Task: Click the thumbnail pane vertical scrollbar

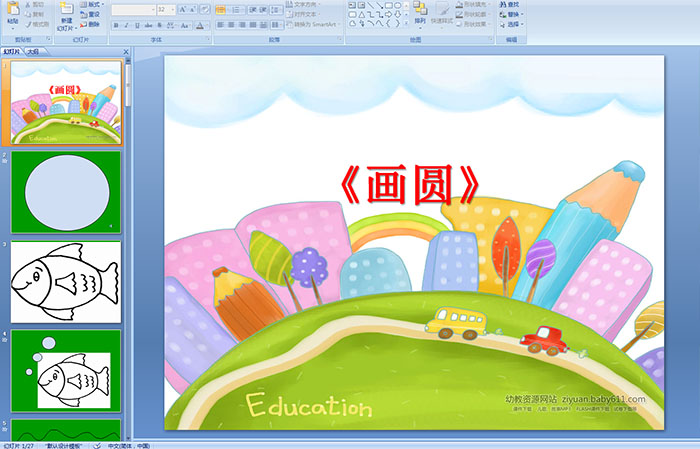Action: coord(128,250)
